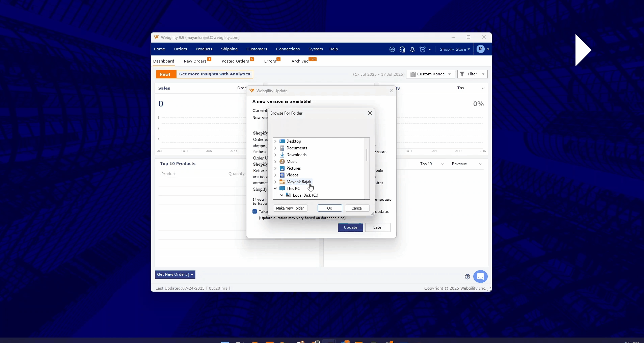The width and height of the screenshot is (644, 343).
Task: Open the notifications bell
Action: (x=412, y=49)
